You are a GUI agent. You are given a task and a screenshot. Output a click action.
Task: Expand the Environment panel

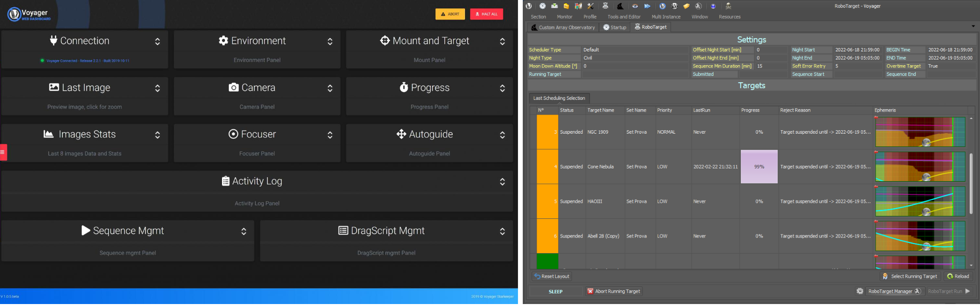click(330, 42)
